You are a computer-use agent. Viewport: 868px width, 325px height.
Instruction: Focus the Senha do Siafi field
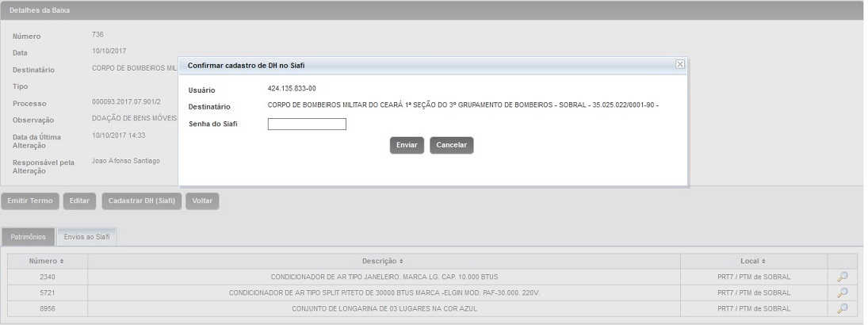[x=307, y=124]
